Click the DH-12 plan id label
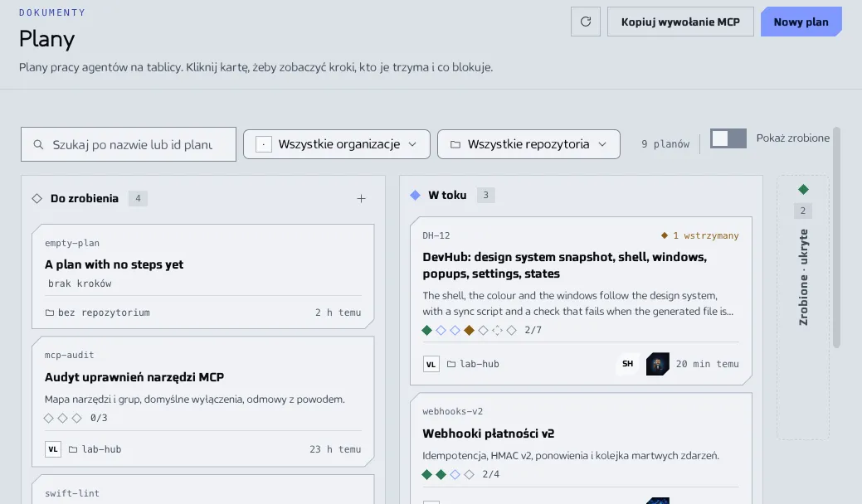 (436, 235)
